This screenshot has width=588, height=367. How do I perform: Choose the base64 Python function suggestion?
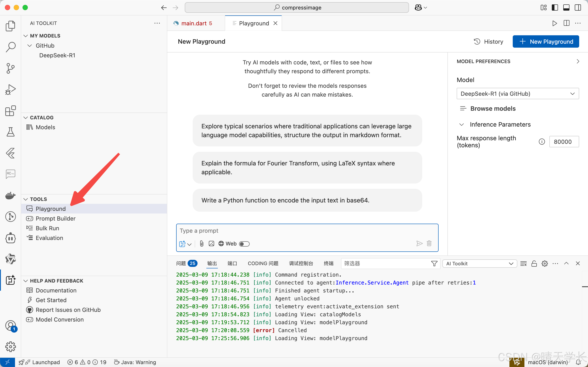[307, 200]
